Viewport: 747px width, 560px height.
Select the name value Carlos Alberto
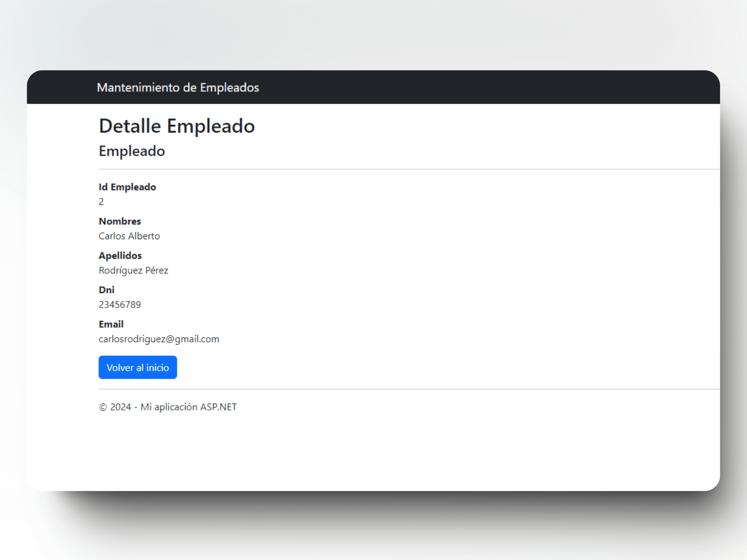coord(129,236)
